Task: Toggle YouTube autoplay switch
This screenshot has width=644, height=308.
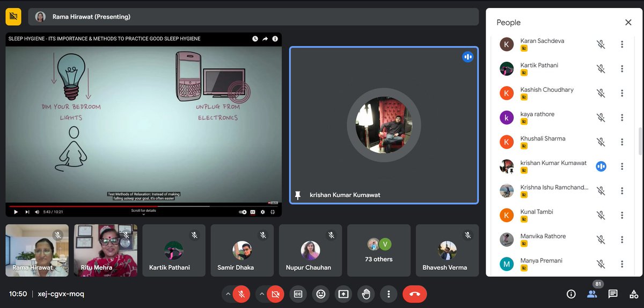Action: (x=243, y=212)
